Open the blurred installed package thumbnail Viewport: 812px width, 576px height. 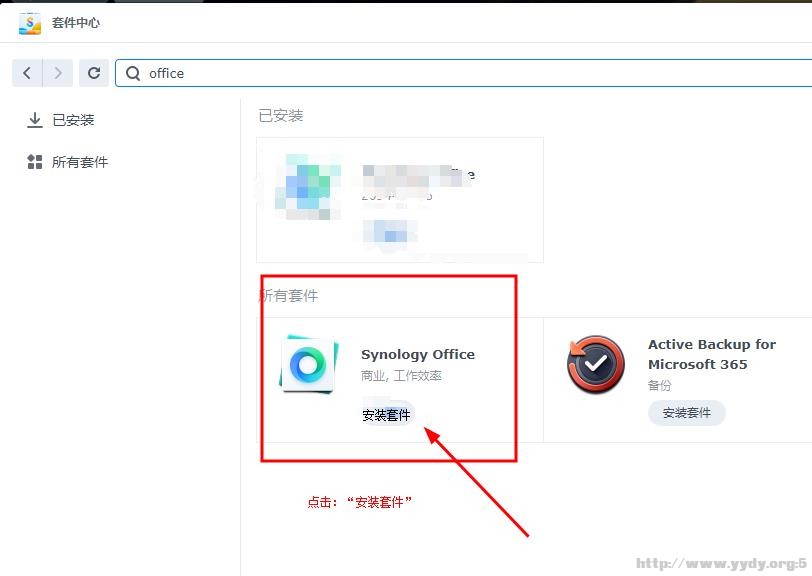click(308, 186)
